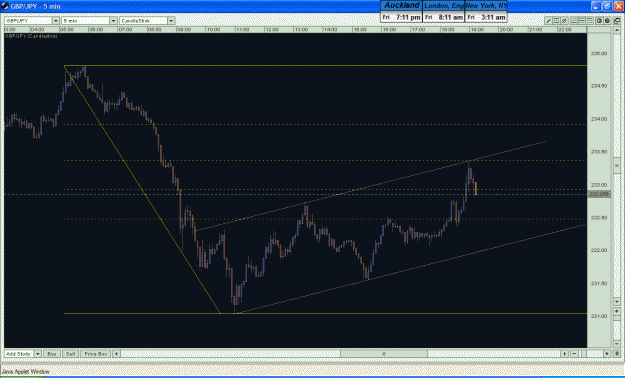
Task: Open the 5 min timeframe dropdown
Action: (x=113, y=21)
